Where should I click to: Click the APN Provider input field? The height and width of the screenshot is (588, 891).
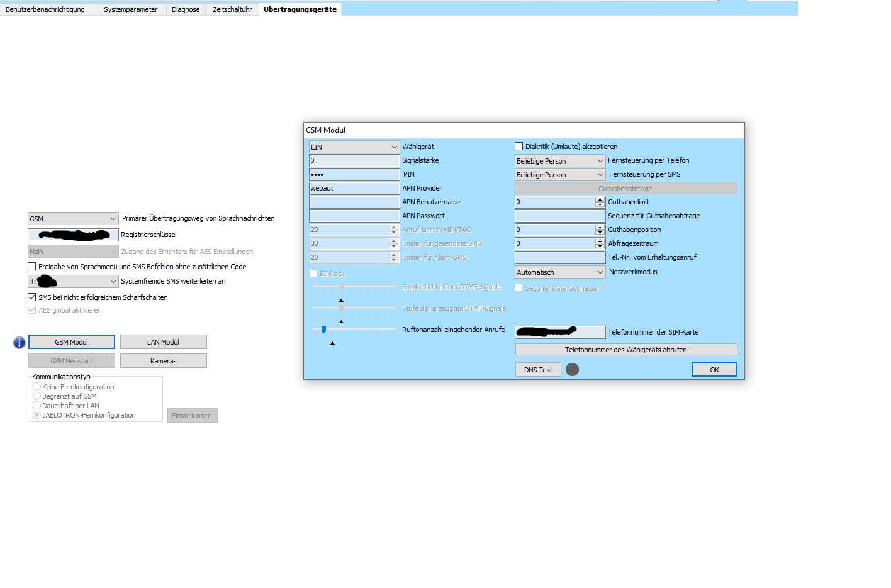[354, 188]
